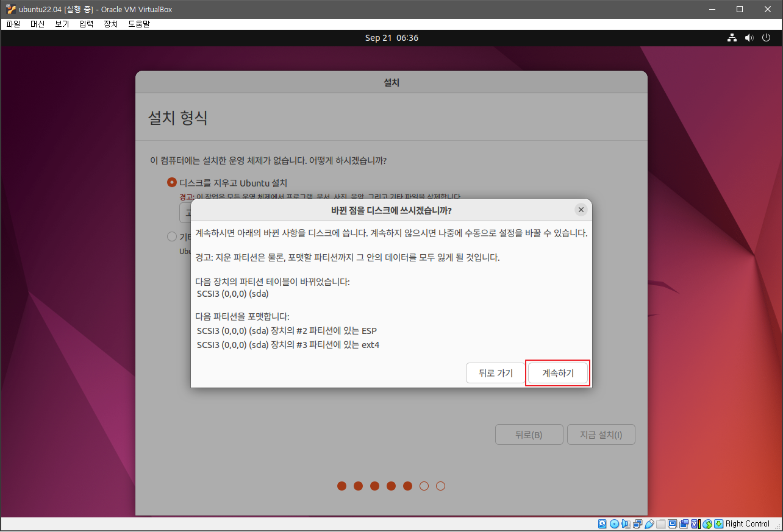Click the last empty installer progress dot
783x532 pixels.
440,486
